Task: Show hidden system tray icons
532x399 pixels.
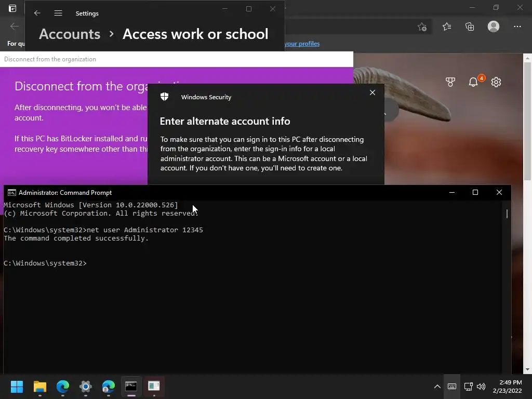Action: pyautogui.click(x=437, y=387)
